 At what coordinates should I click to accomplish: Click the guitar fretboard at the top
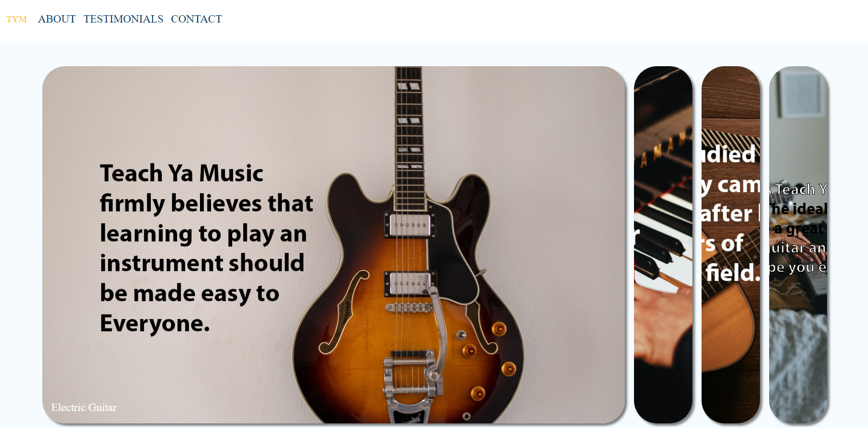pos(408,138)
